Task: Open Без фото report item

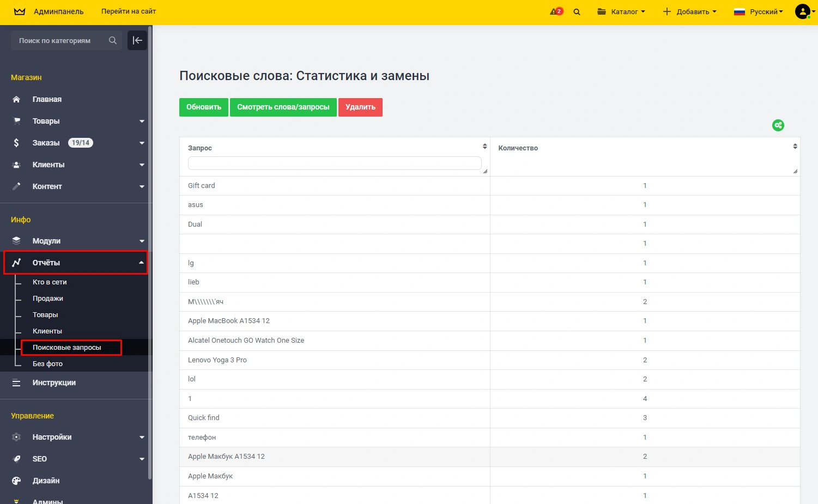Action: (x=47, y=364)
